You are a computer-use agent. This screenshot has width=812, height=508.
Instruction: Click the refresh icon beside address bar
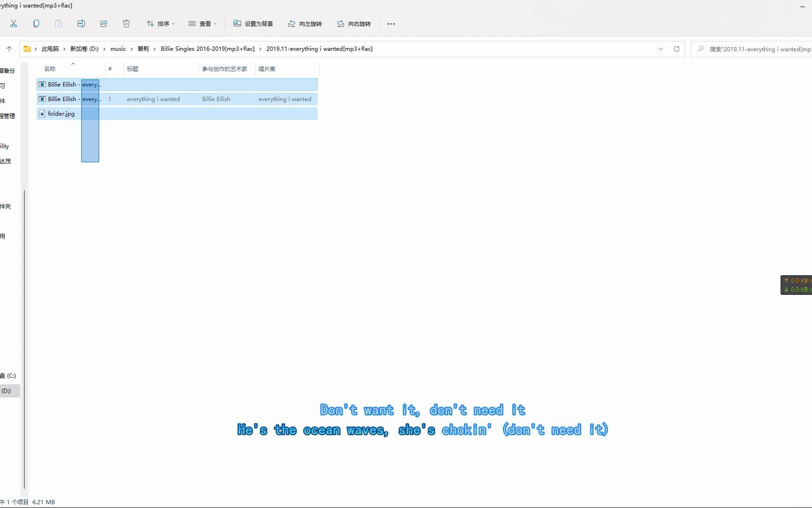(677, 49)
